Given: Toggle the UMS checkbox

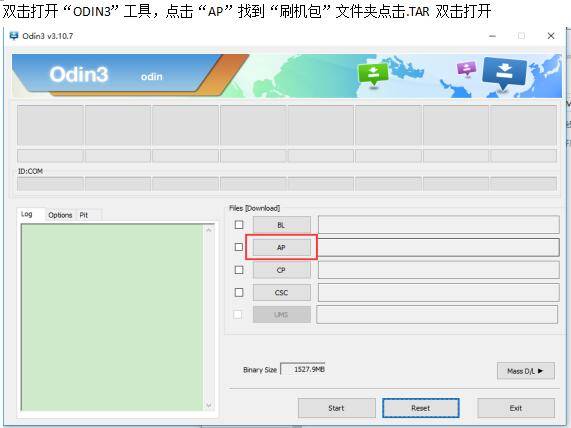Looking at the screenshot, I should click(238, 314).
